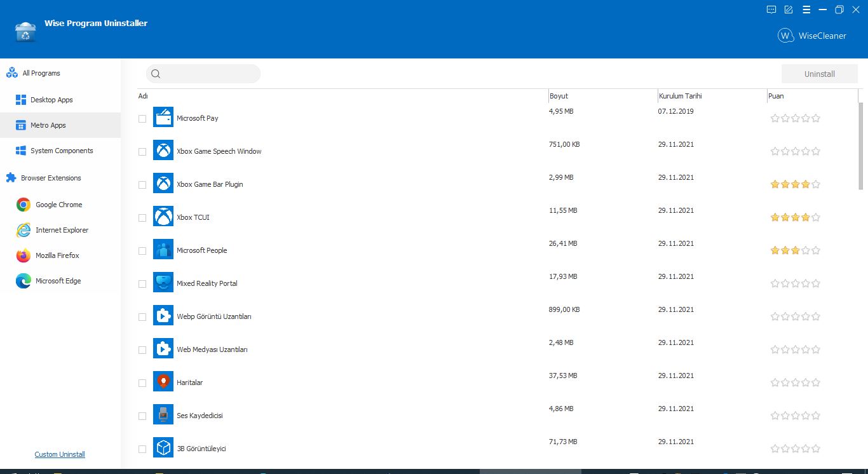Check the 3B Görüntüleyici checkbox
The image size is (868, 474).
point(142,449)
